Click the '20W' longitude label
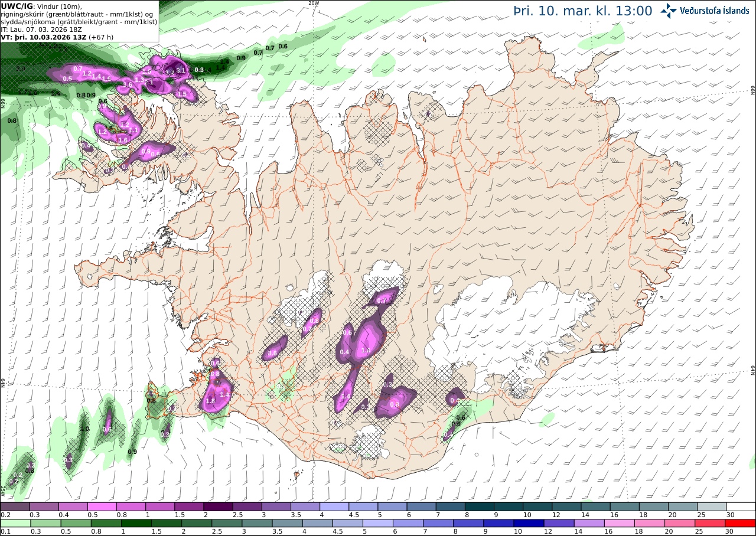Screen dimensions: 756x536 (x=314, y=3)
